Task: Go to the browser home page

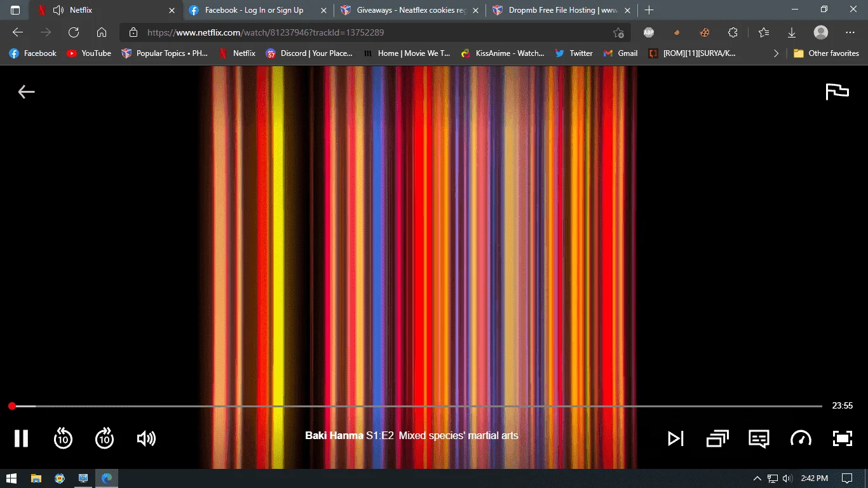Action: tap(102, 32)
